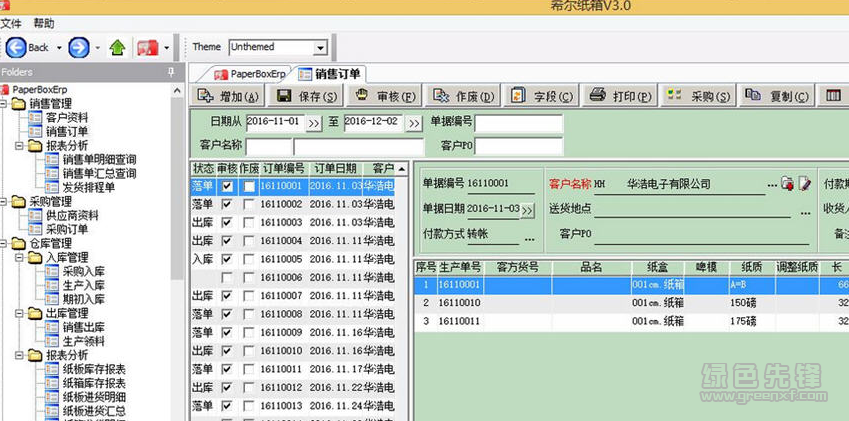Image resolution: width=849 pixels, height=421 pixels.
Task: Open 期初入库 in the tree
Action: pyautogui.click(x=83, y=299)
